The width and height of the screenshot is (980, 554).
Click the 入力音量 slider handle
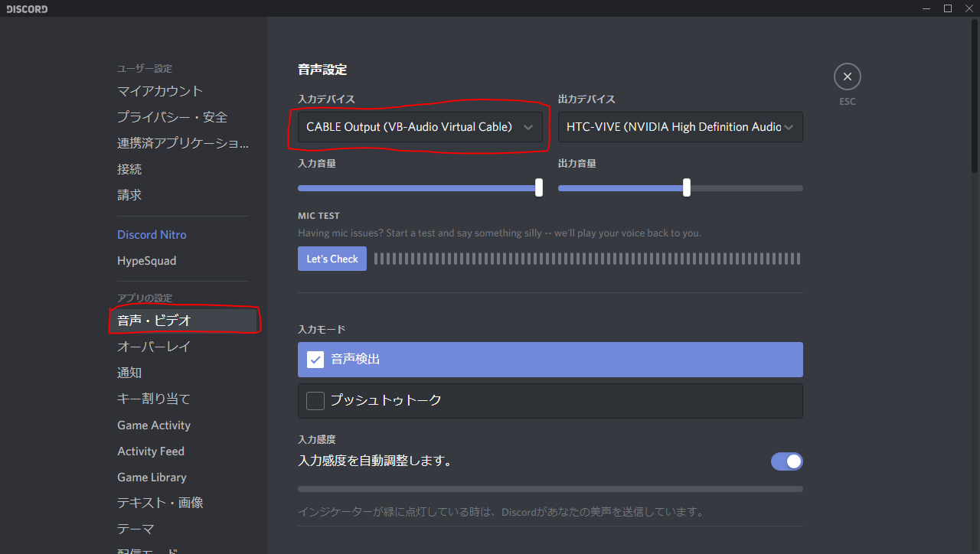tap(539, 187)
